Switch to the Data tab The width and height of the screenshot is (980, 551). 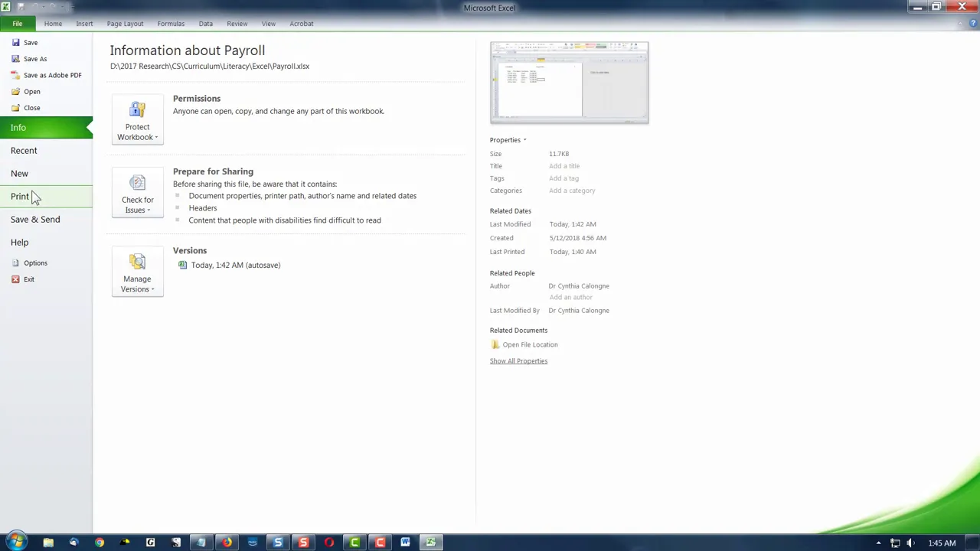[206, 24]
